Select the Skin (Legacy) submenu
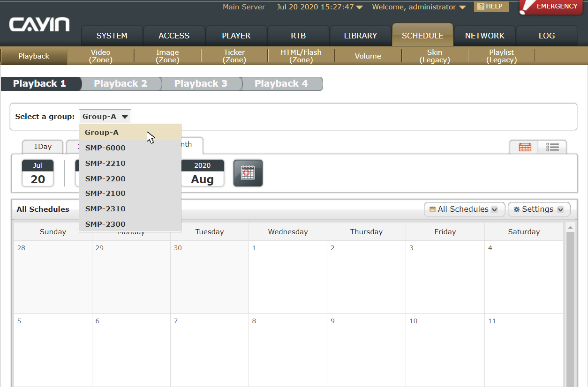The height and width of the screenshot is (387, 588). 435,56
